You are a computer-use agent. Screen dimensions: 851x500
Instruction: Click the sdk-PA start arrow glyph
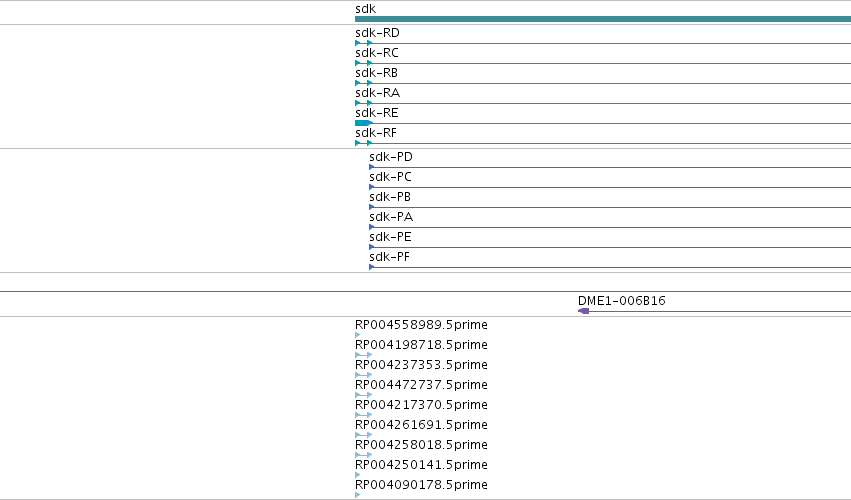(372, 227)
